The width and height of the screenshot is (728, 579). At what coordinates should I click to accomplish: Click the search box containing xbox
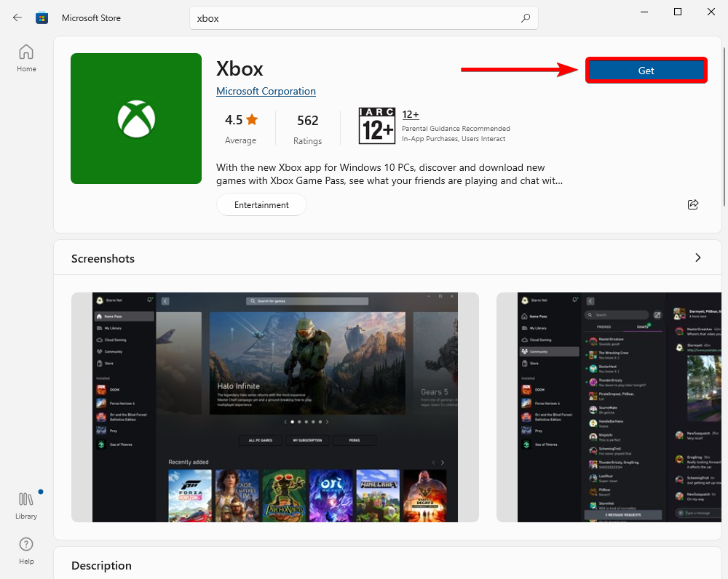coord(357,18)
